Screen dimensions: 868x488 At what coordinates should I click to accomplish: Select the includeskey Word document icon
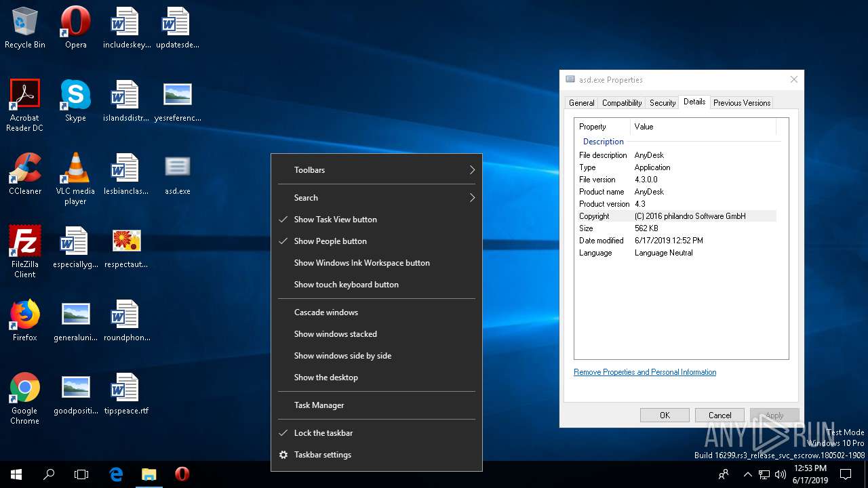coord(126,27)
